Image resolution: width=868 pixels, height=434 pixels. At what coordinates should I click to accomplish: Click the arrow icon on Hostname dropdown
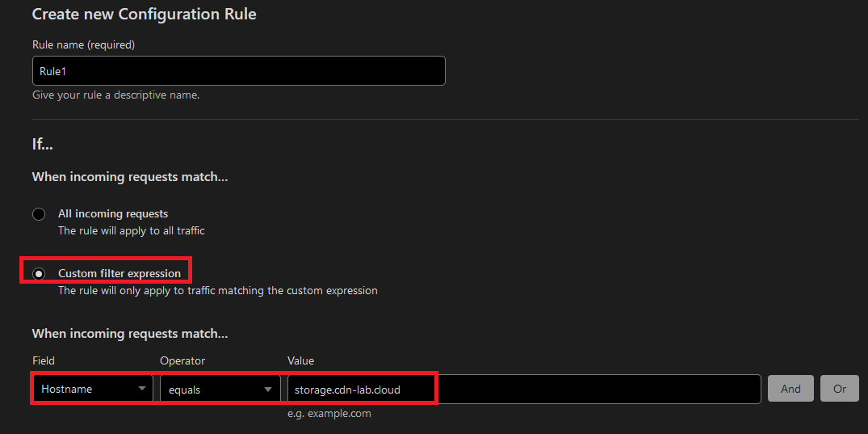point(142,389)
